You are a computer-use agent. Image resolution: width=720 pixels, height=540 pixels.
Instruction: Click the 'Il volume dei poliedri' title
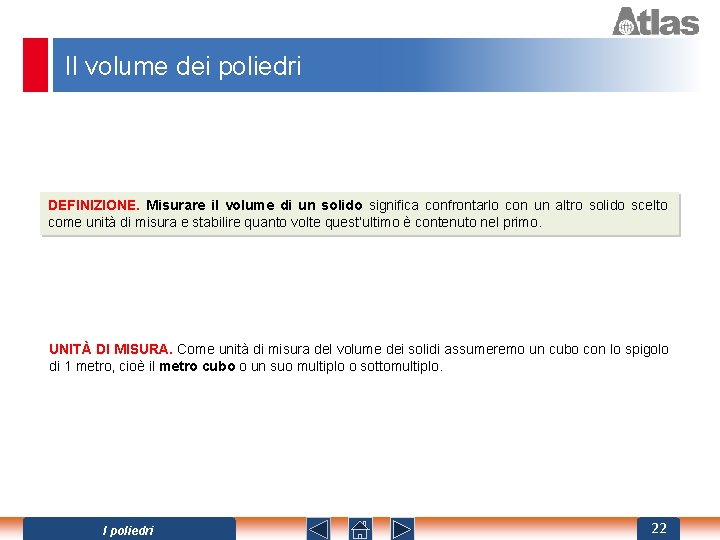[183, 66]
